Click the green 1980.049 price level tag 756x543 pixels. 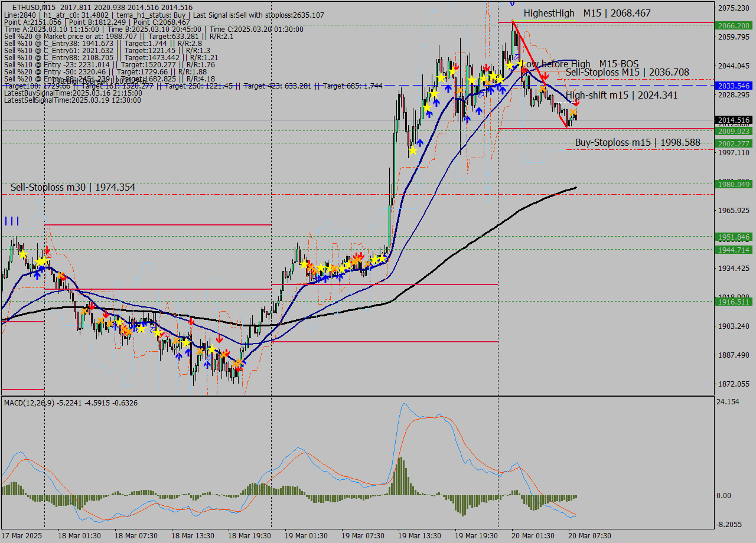coord(733,184)
